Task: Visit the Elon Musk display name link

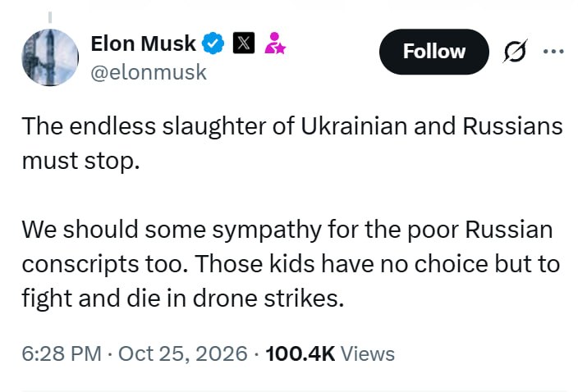Action: tap(143, 43)
